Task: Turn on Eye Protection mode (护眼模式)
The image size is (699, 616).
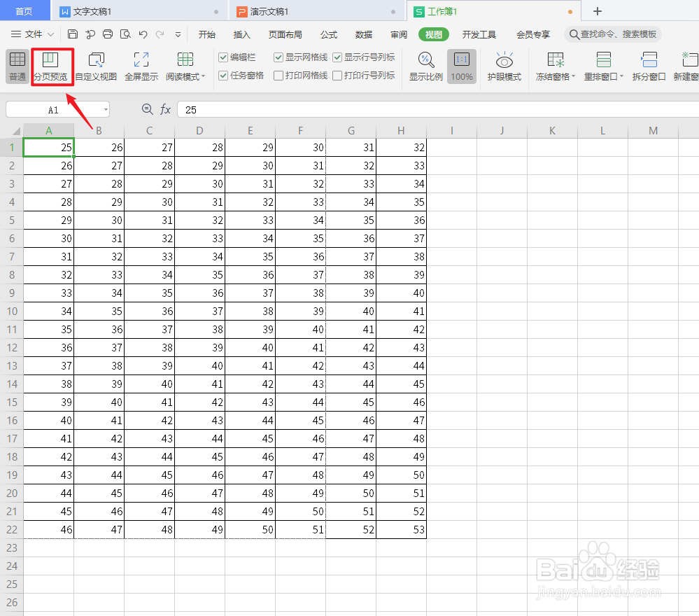Action: tap(504, 66)
